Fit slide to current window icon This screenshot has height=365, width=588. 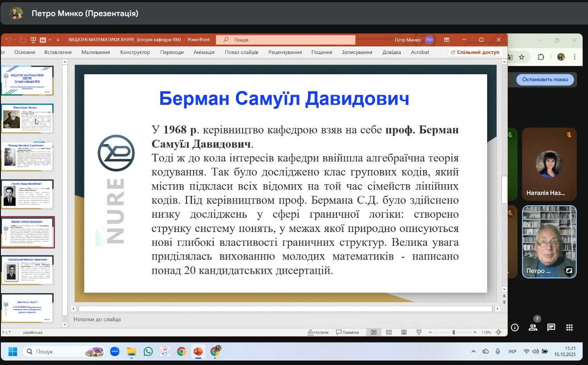499,332
